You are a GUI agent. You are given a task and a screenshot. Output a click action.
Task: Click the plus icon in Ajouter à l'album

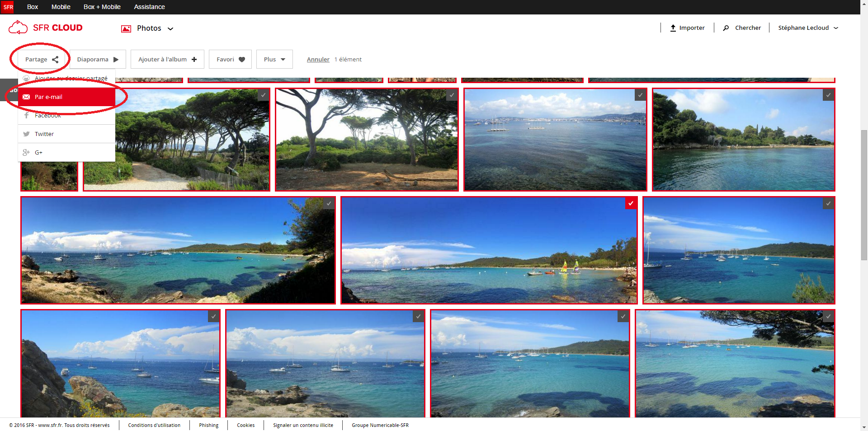coord(194,60)
